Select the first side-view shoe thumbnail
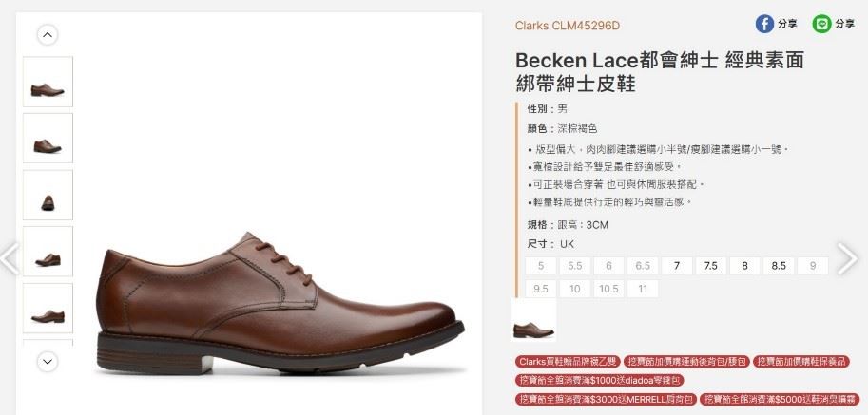 (48, 82)
